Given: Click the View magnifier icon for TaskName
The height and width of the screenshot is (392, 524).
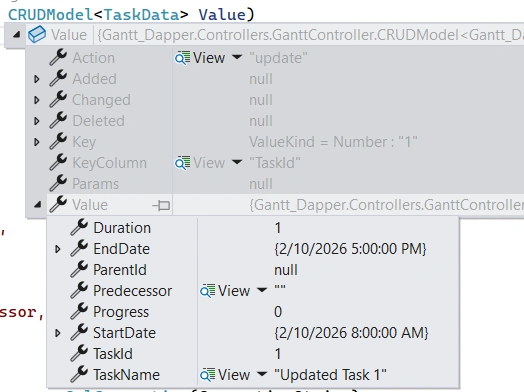Looking at the screenshot, I should (208, 375).
